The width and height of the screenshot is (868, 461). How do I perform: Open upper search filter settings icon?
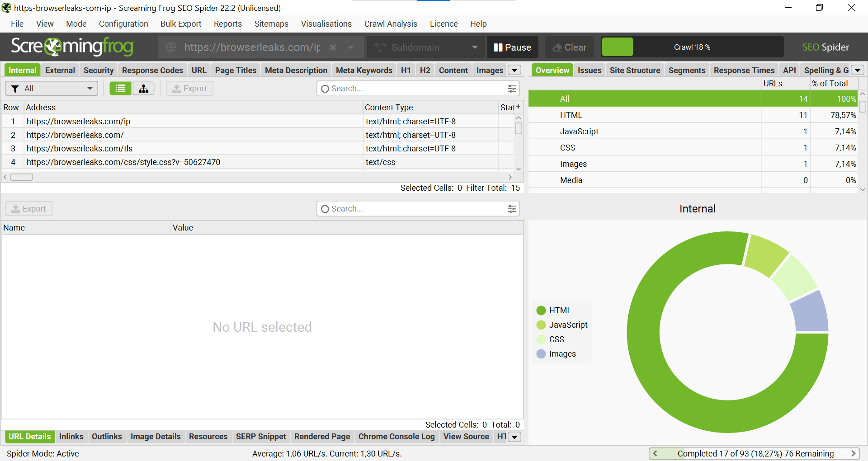(511, 89)
